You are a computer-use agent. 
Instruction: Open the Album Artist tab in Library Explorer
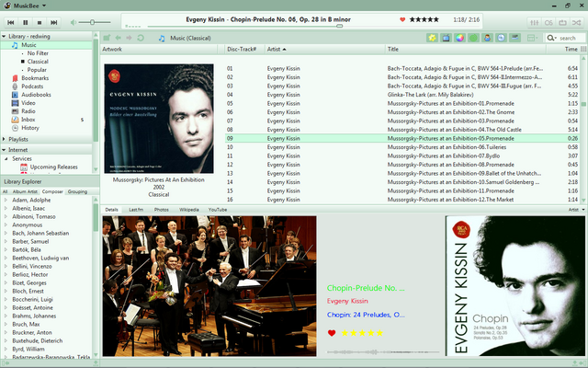25,191
